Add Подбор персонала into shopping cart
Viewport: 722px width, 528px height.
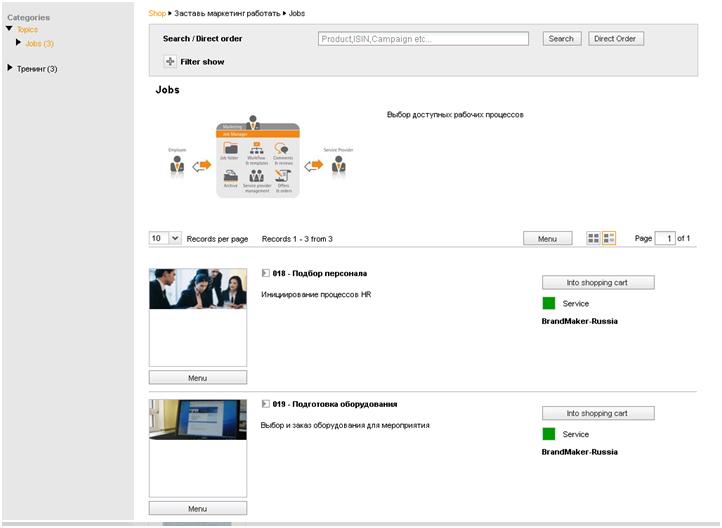click(598, 283)
